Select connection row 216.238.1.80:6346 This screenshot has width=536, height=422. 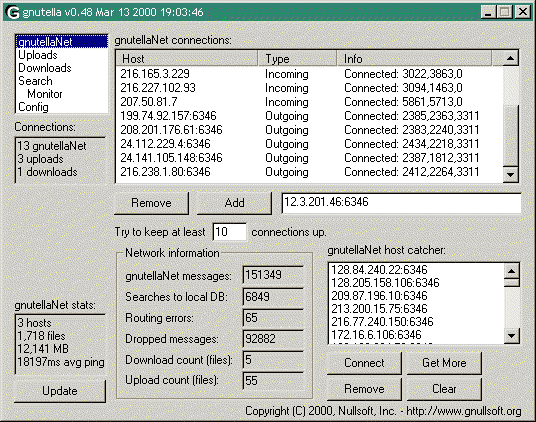[309, 172]
